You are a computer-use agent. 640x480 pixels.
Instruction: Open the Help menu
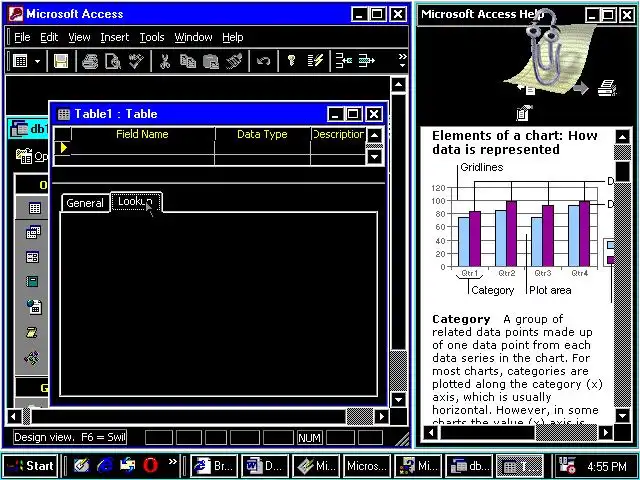[233, 37]
